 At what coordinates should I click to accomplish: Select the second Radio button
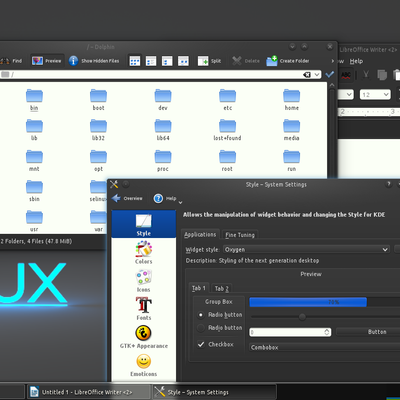pos(220,328)
